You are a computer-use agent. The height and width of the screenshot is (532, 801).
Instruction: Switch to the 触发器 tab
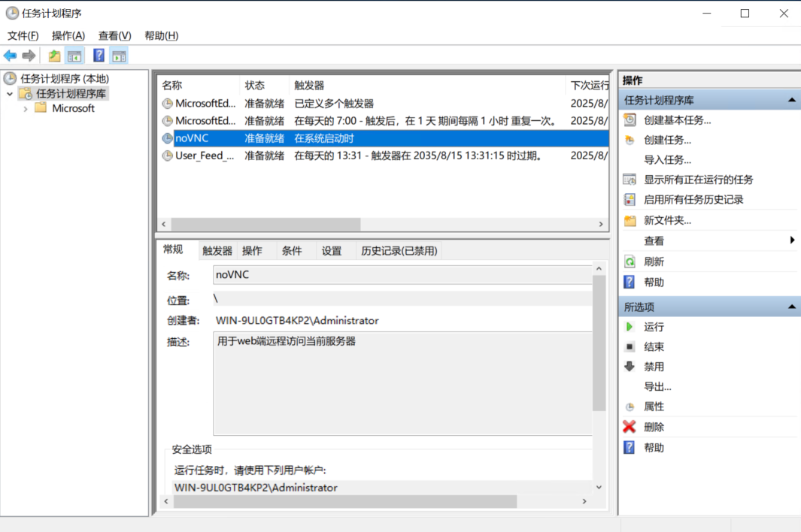(x=217, y=251)
